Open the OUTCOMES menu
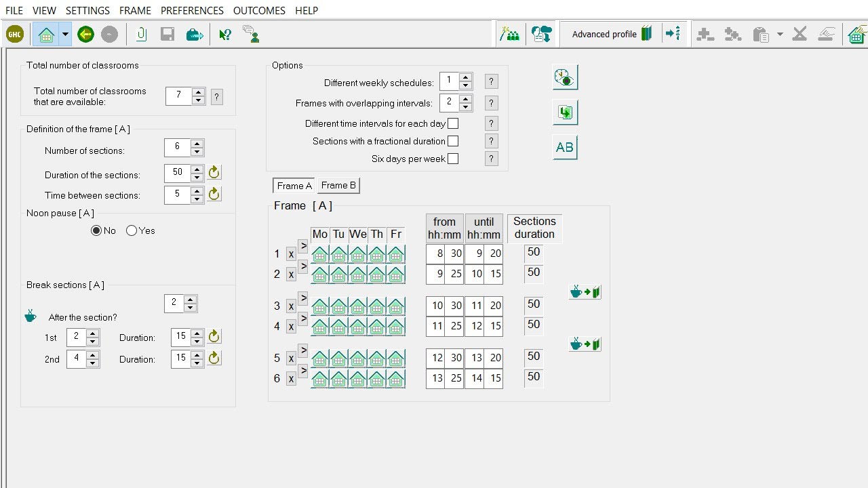This screenshot has width=868, height=488. [x=259, y=10]
